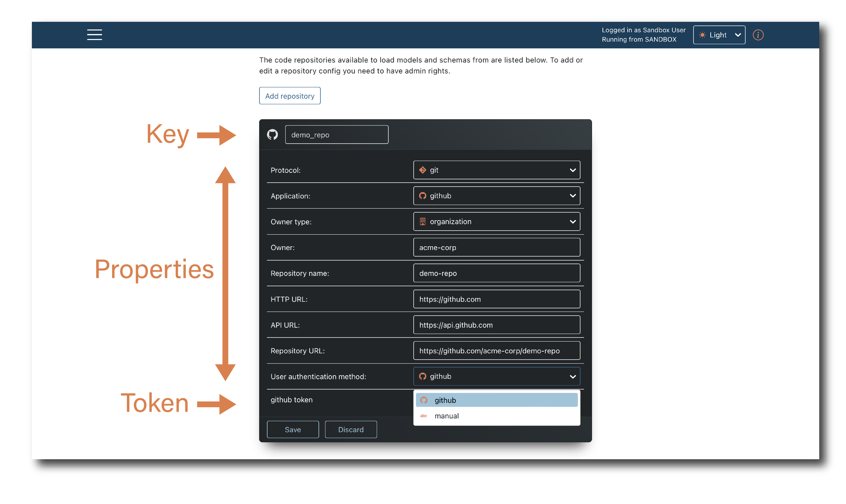Click the sun icon in the theme selector
This screenshot has height=504, width=846.
pyautogui.click(x=702, y=35)
